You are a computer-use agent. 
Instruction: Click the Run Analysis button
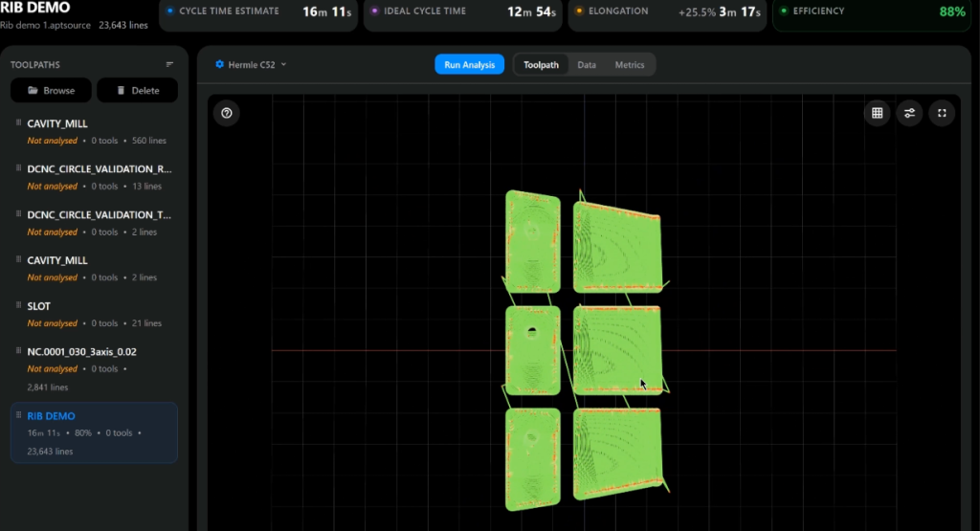point(469,65)
